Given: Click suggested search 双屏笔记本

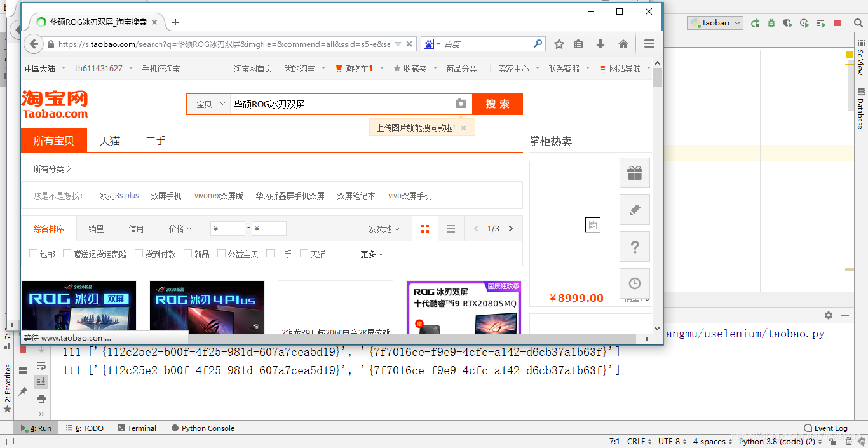Looking at the screenshot, I should [356, 196].
